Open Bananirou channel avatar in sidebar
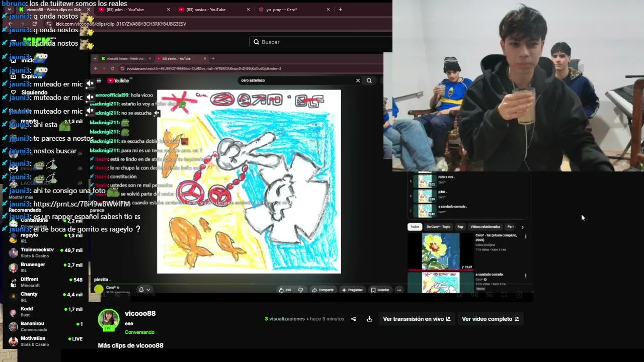Image resolution: width=644 pixels, height=362 pixels. click(13, 326)
